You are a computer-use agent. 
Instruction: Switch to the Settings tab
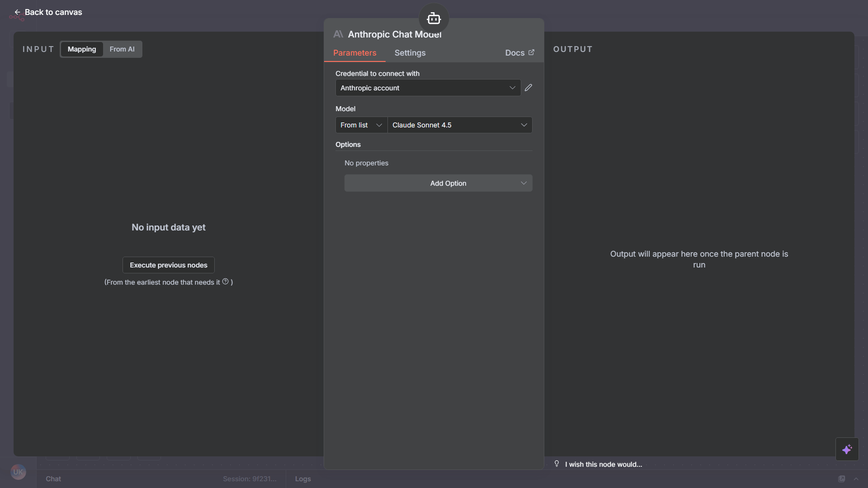click(410, 53)
